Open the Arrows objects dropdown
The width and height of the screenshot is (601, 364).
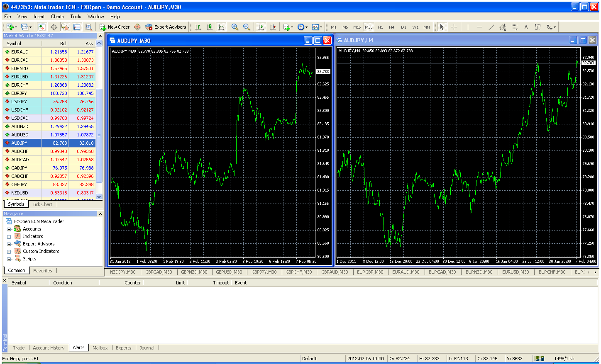551,27
